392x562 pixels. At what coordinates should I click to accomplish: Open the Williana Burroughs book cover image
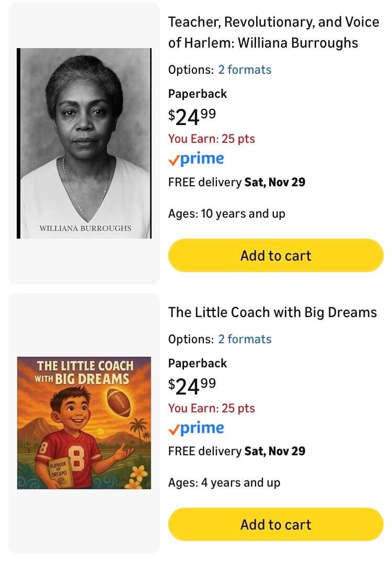[x=84, y=143]
